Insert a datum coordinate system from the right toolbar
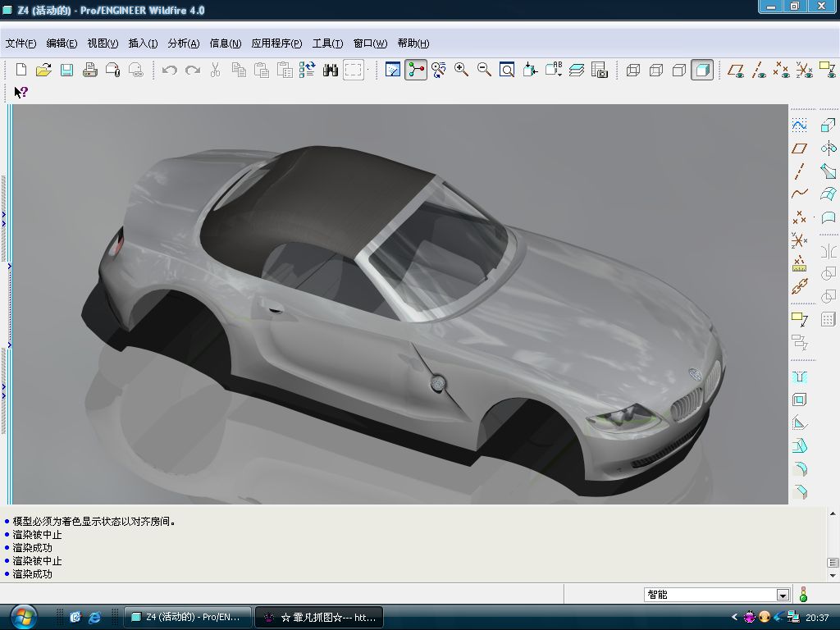The height and width of the screenshot is (630, 840). coord(799,240)
